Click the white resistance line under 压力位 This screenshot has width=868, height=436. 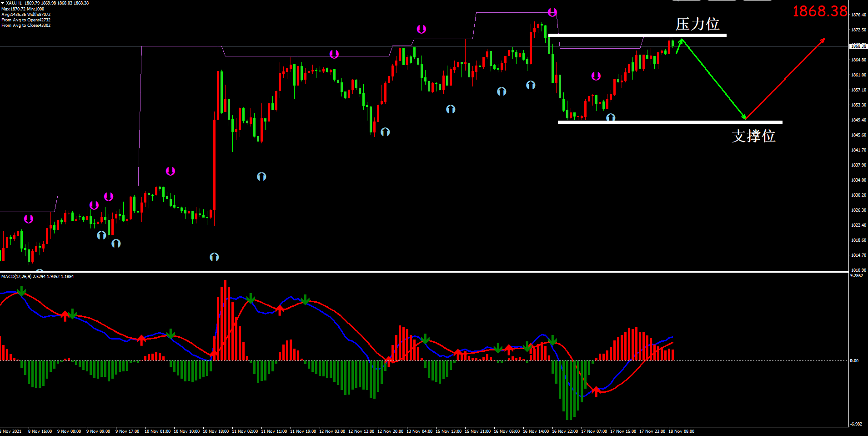[x=637, y=35]
